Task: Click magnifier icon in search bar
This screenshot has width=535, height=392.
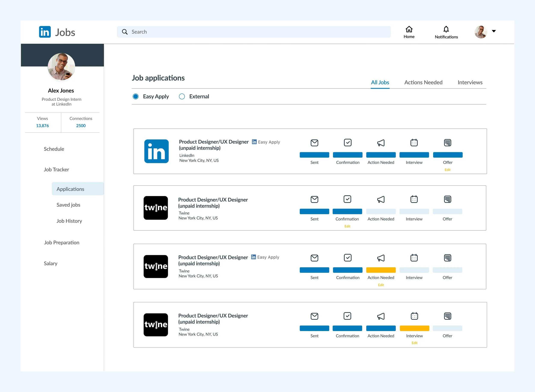Action: point(125,32)
